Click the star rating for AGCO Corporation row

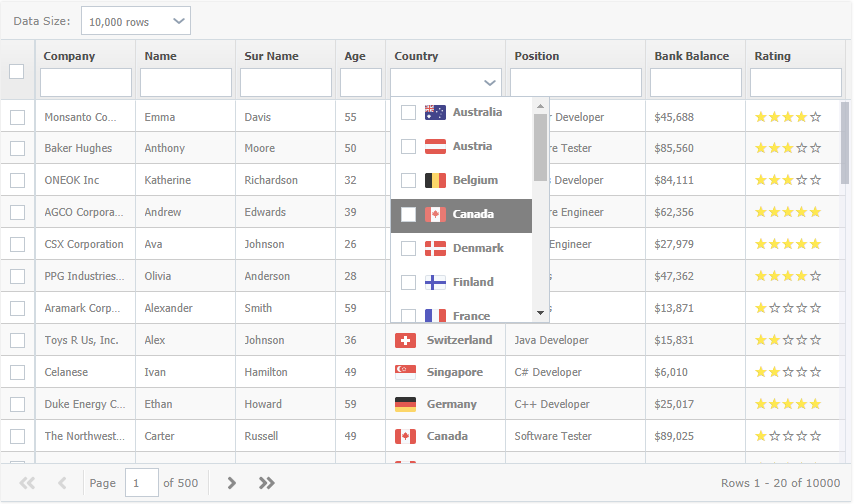(788, 212)
